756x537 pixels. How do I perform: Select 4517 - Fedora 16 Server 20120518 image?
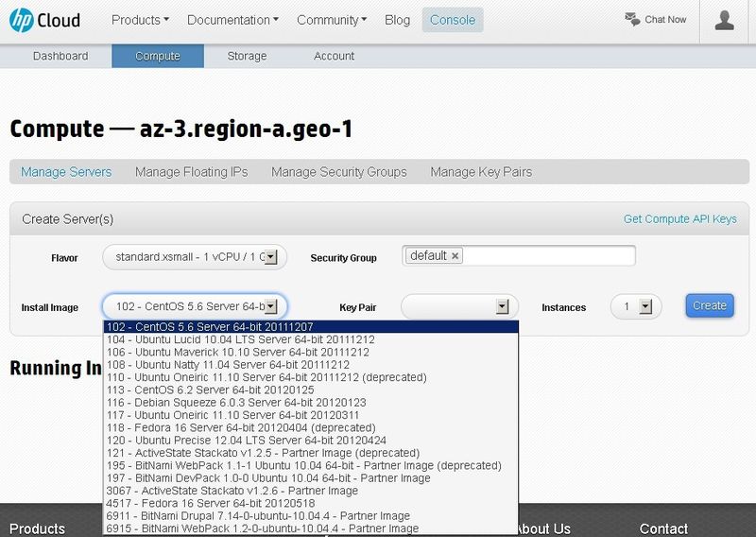[311, 503]
